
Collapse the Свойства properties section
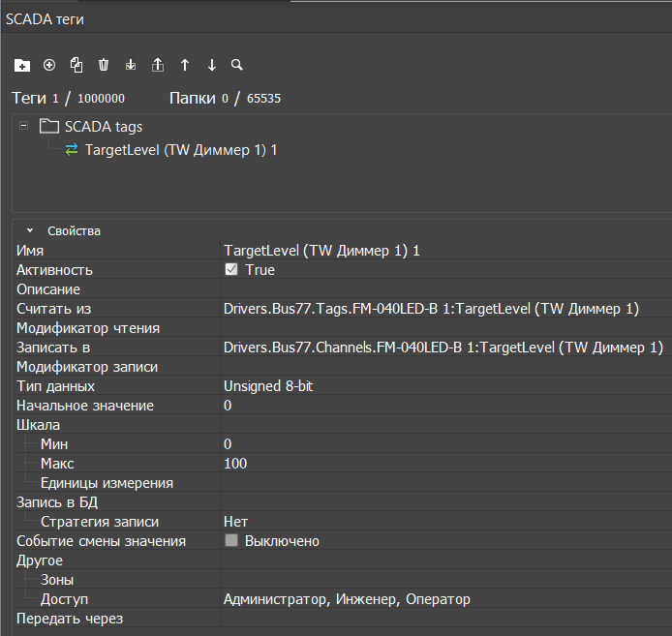click(x=30, y=231)
